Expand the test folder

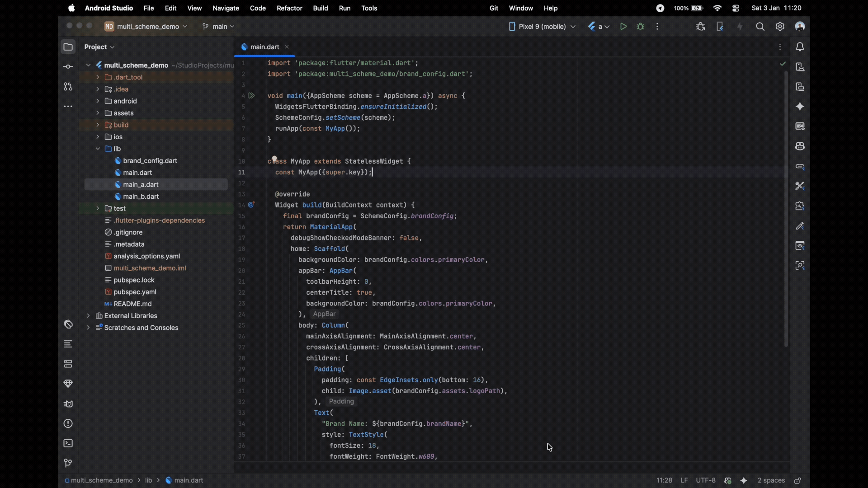pos(98,208)
